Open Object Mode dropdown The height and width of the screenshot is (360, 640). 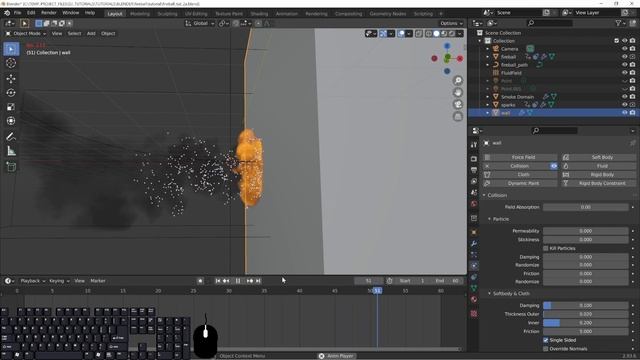(26, 33)
